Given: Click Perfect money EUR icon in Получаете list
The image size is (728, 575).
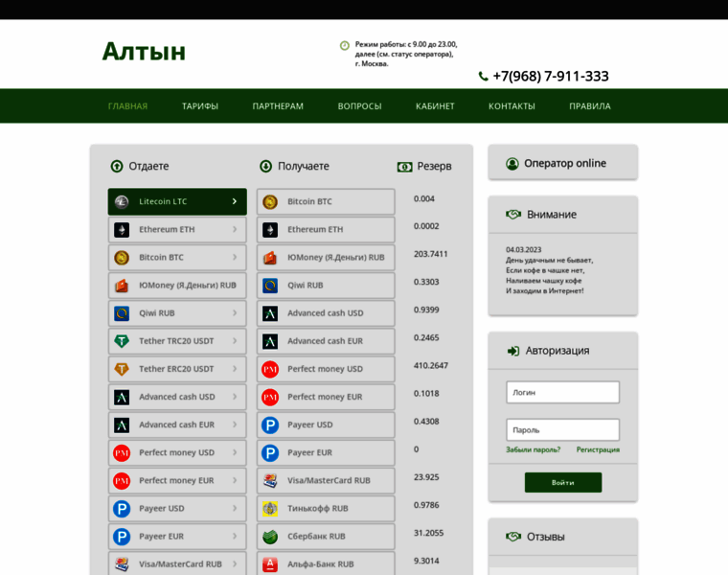Looking at the screenshot, I should [x=270, y=397].
